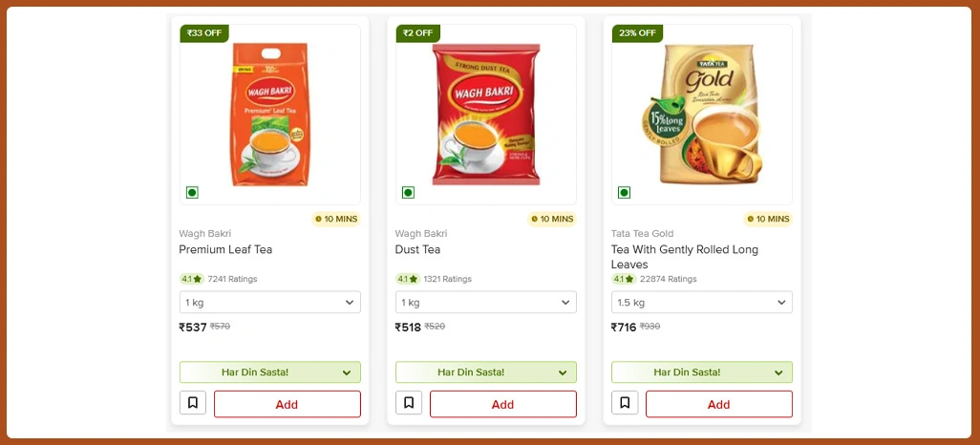Click the ₹33 OFF discount badge
Image resolution: width=980 pixels, height=445 pixels.
(204, 33)
